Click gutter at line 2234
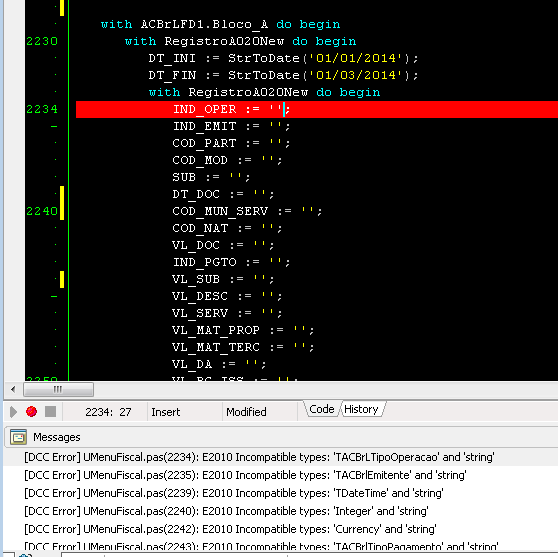558x557 pixels. coord(42,109)
